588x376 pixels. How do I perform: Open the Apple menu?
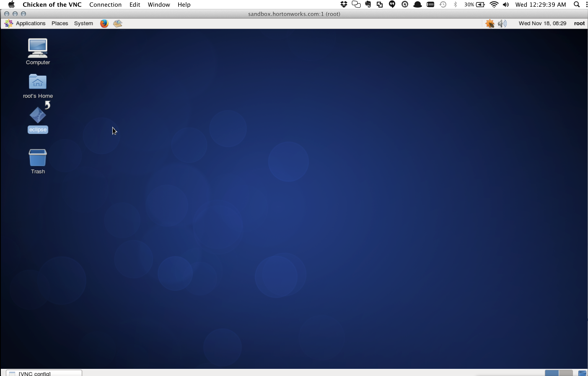(x=12, y=4)
